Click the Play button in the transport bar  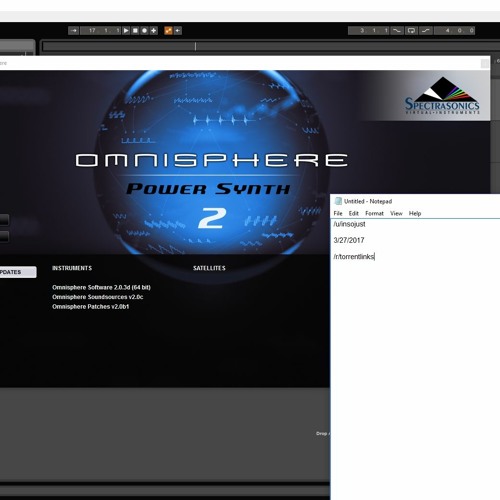tap(126, 31)
